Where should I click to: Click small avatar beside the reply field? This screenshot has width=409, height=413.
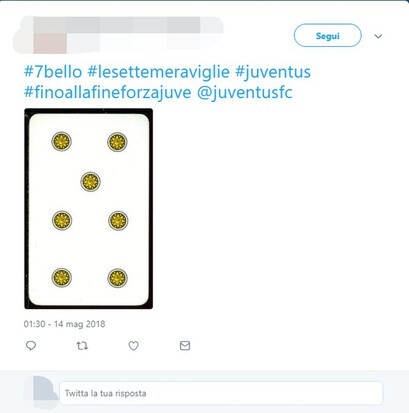point(41,392)
